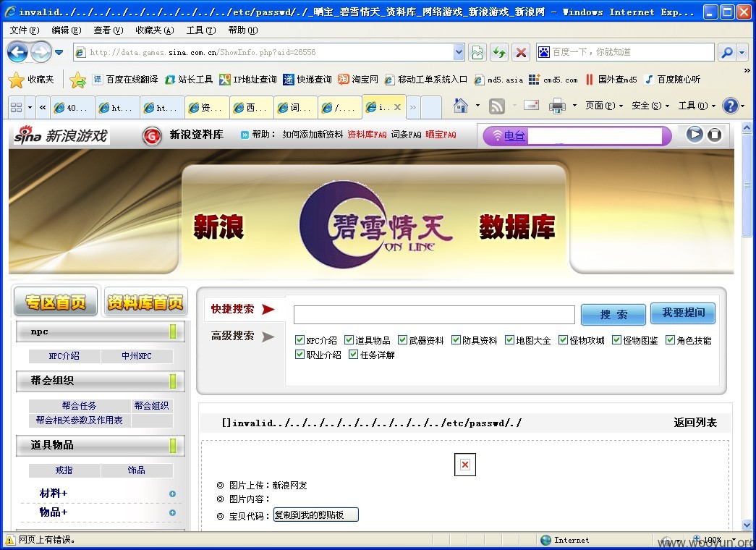The height and width of the screenshot is (550, 756).
Task: Click the 专区首页 button
Action: pos(56,302)
